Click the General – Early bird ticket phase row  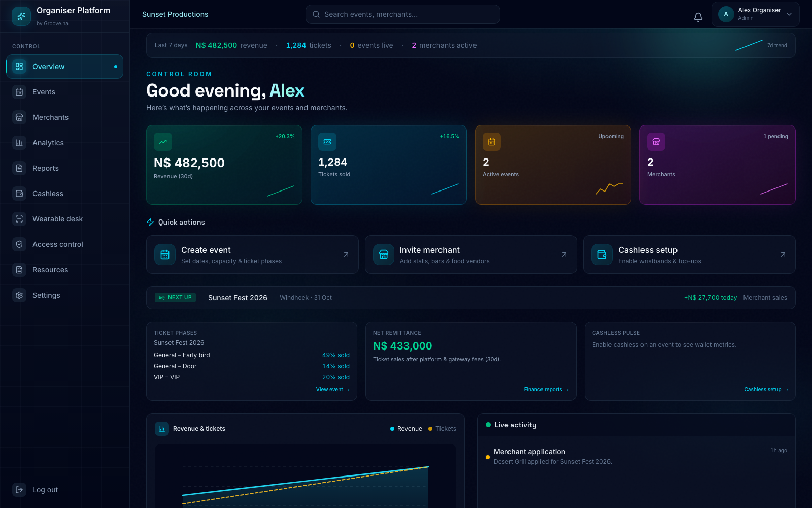[x=252, y=355]
